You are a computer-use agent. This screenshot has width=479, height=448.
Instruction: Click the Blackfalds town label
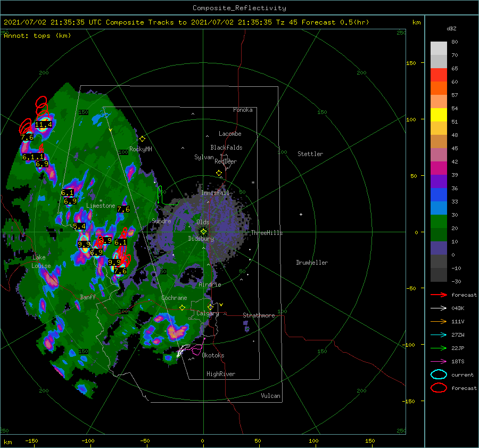(226, 148)
